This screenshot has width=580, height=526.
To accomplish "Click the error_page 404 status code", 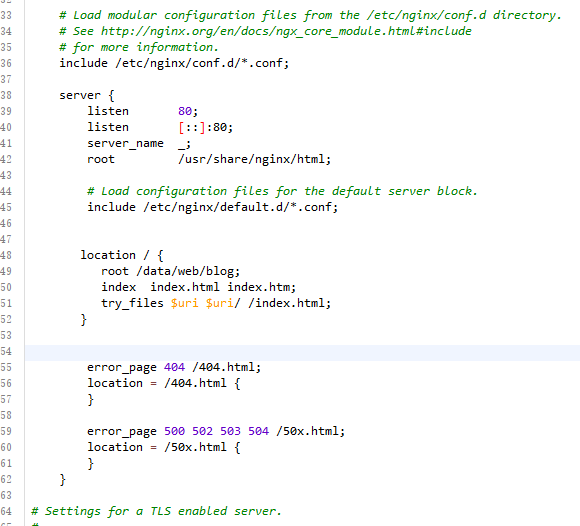I will tap(174, 367).
